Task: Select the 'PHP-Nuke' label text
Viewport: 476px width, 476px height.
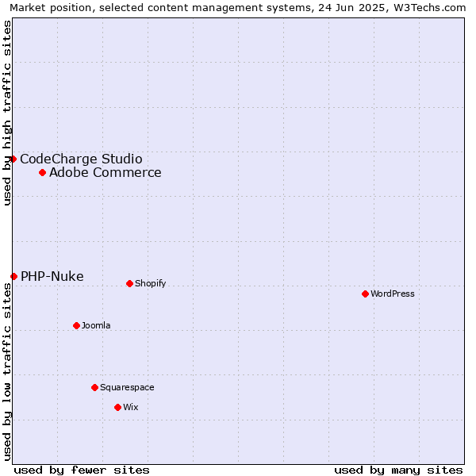Action: coord(52,276)
